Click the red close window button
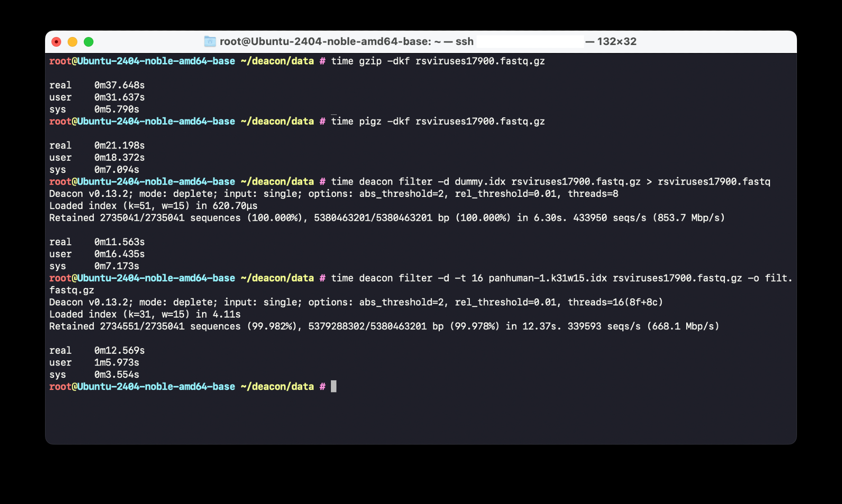Viewport: 842px width, 504px height. [56, 42]
